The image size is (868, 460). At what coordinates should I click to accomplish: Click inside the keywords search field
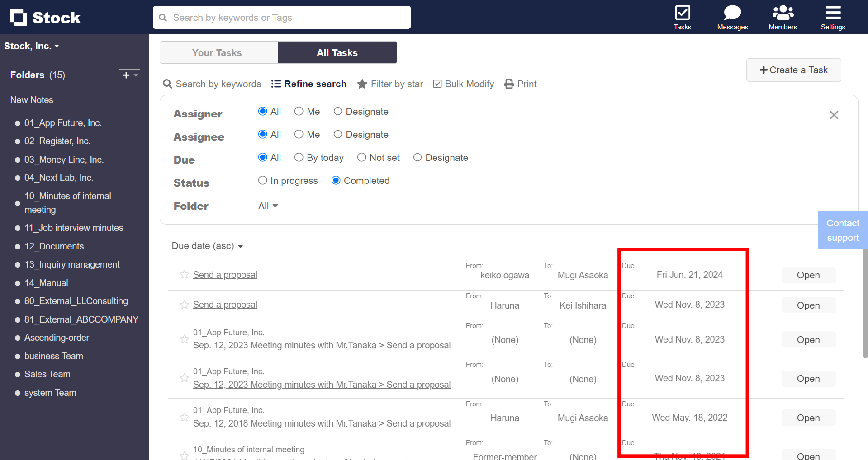click(x=281, y=17)
